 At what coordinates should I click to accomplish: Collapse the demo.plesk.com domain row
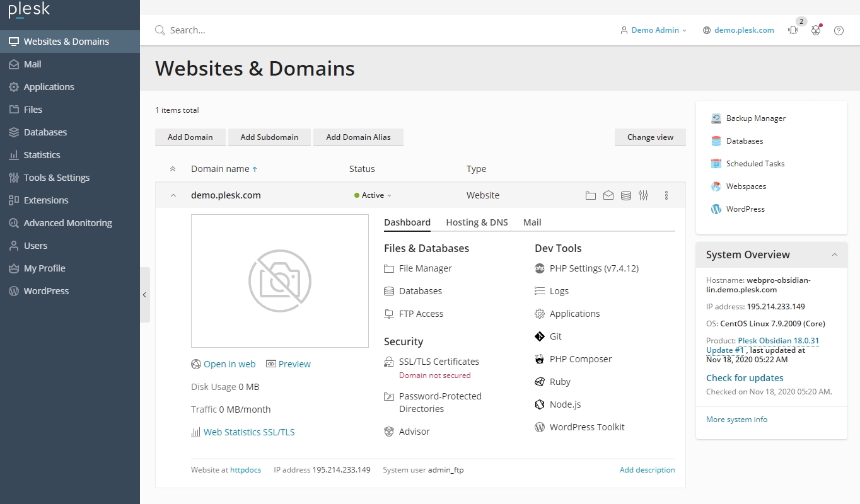click(173, 195)
